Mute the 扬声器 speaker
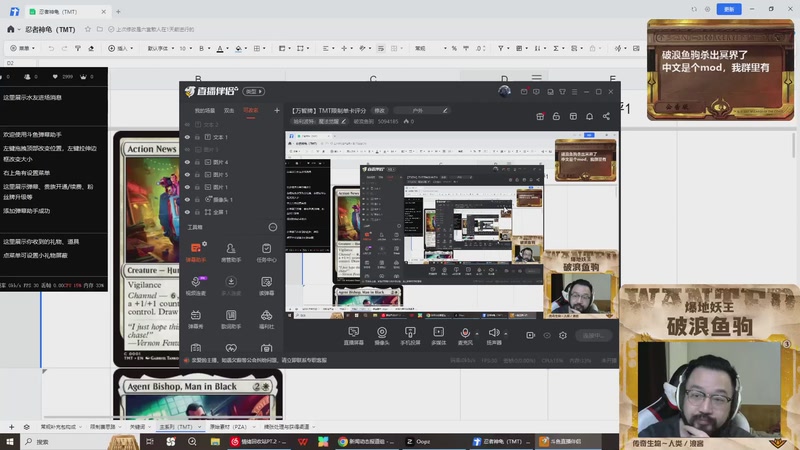The width and height of the screenshot is (800, 450). (x=493, y=333)
